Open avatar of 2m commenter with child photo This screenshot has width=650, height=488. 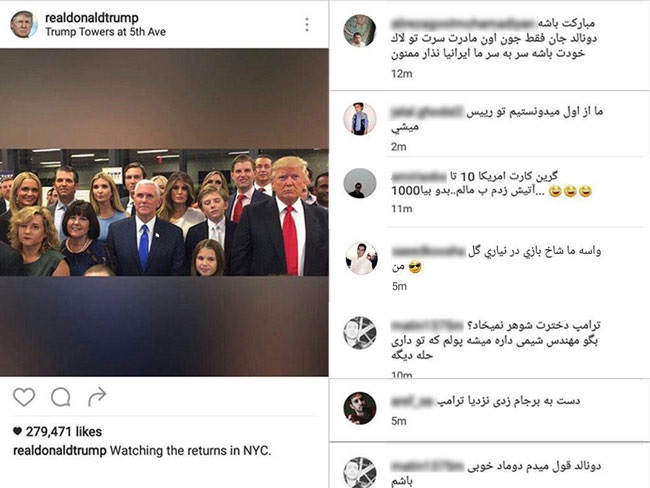pos(360,119)
